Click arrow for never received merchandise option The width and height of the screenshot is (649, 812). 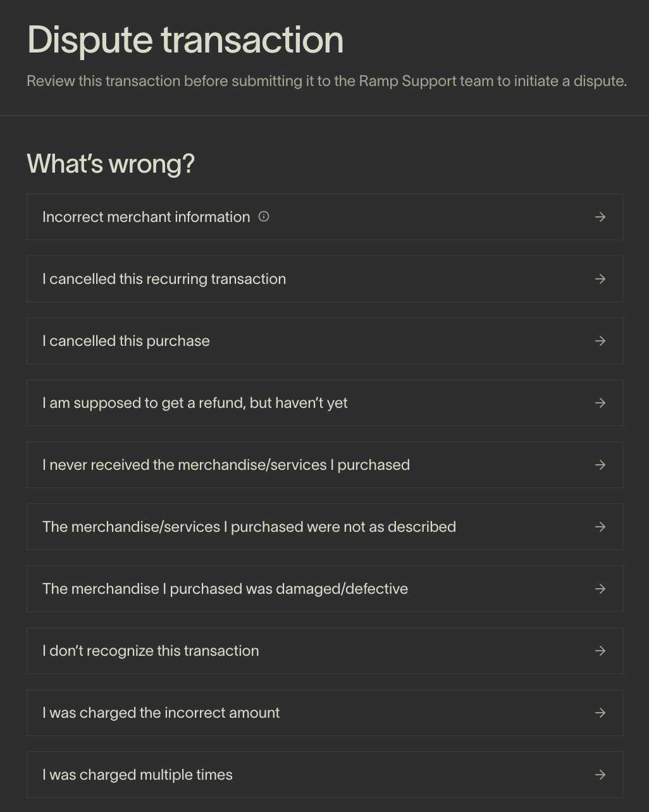(x=600, y=465)
